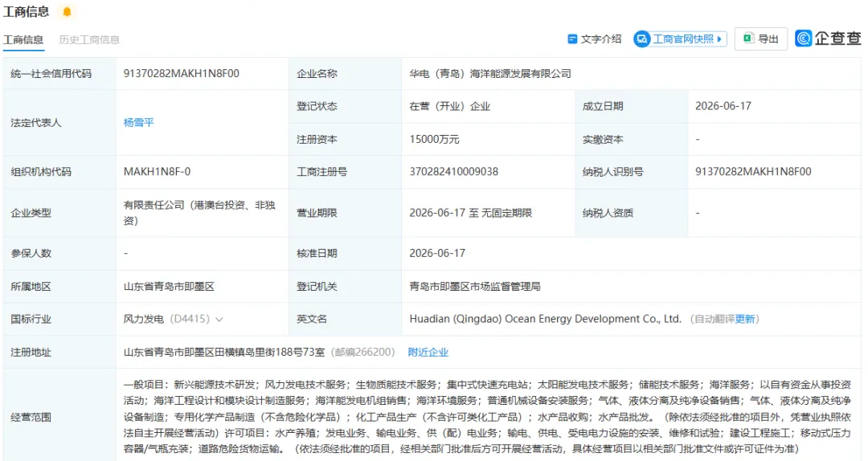Click the 登记状态 label cell
This screenshot has width=868, height=461.
pos(345,106)
